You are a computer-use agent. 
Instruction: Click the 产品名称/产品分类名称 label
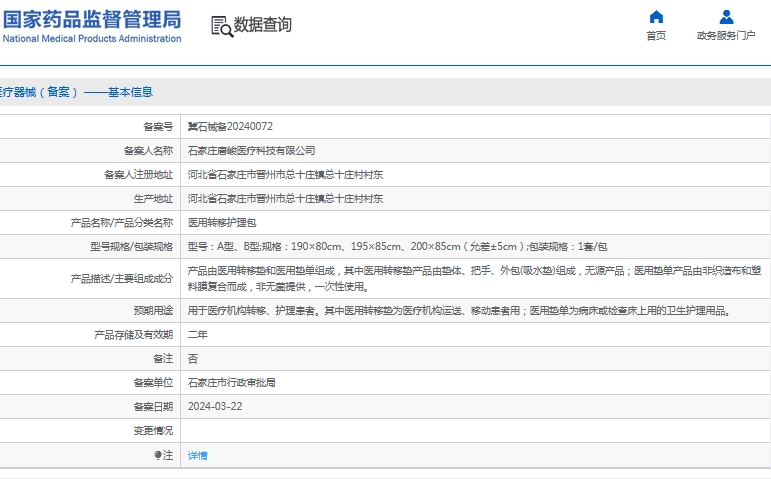pyautogui.click(x=122, y=223)
